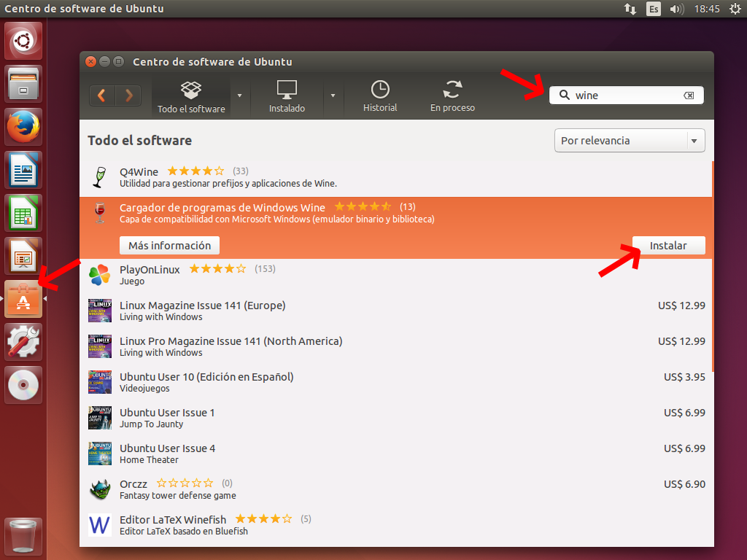Click the Ubuntu User Issue 4 cover thumbnail
Image resolution: width=747 pixels, height=560 pixels.
pyautogui.click(x=99, y=454)
